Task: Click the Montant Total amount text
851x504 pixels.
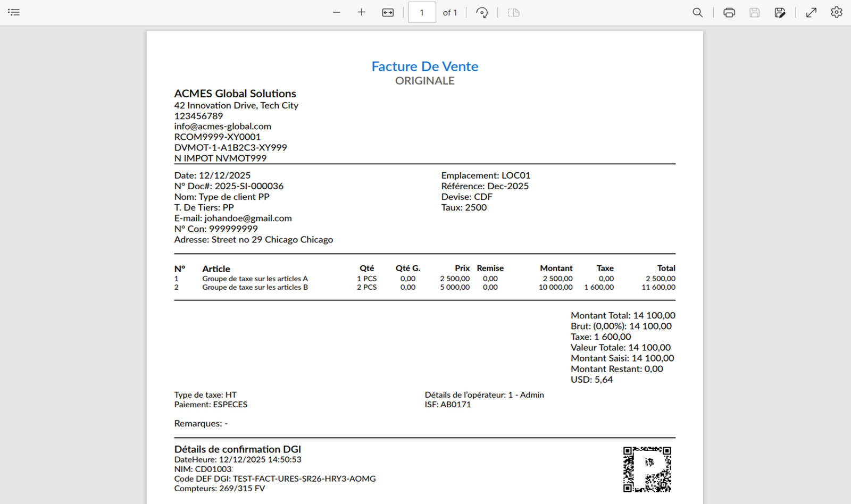Action: click(623, 315)
